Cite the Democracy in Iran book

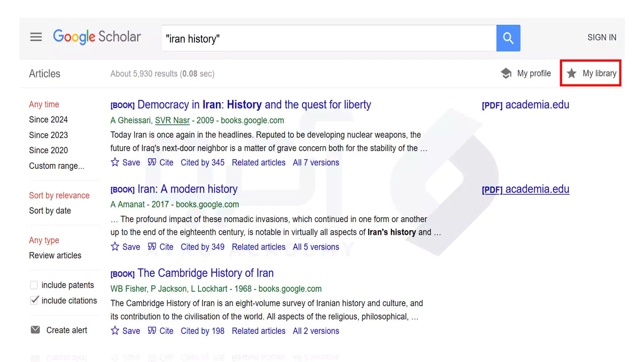coord(161,162)
